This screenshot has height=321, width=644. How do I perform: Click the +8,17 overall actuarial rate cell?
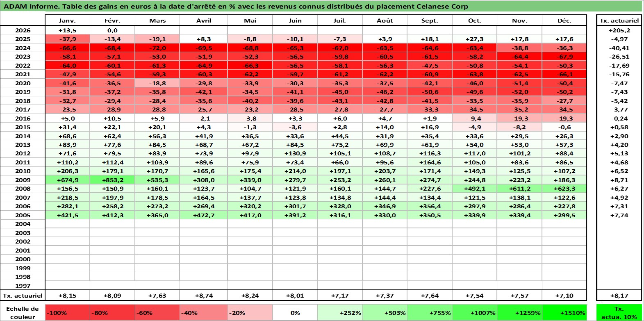[619, 296]
